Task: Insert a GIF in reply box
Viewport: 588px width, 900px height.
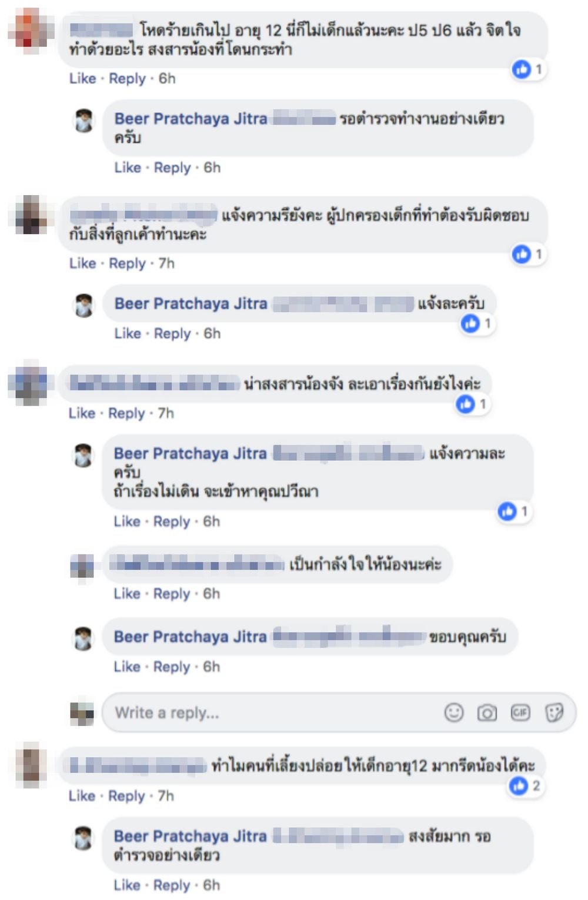Action: [x=520, y=712]
